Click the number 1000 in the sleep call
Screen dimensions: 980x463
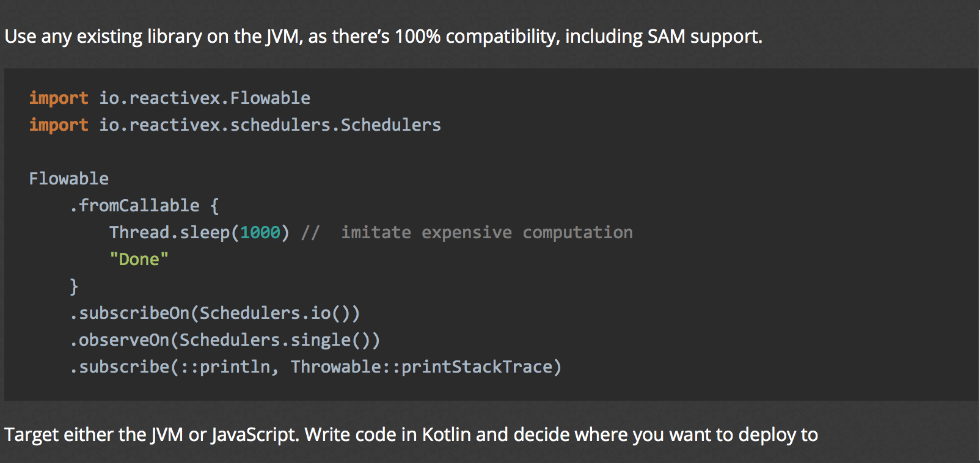coord(260,232)
